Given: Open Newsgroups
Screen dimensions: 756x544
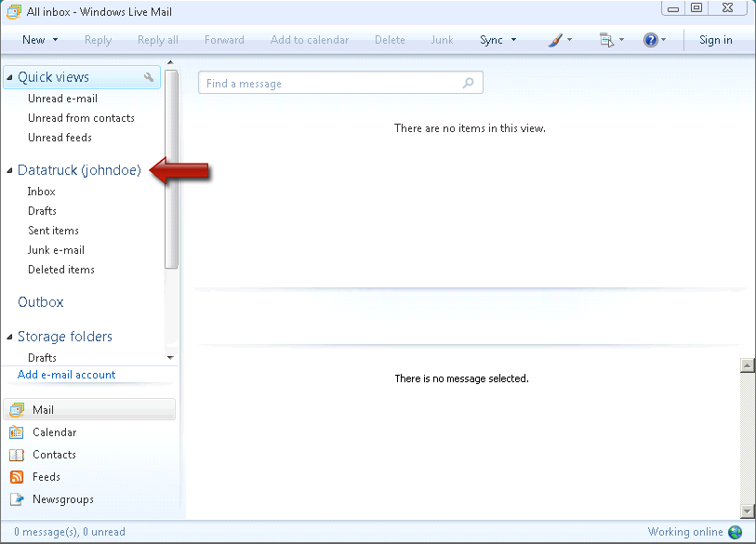Looking at the screenshot, I should click(63, 499).
